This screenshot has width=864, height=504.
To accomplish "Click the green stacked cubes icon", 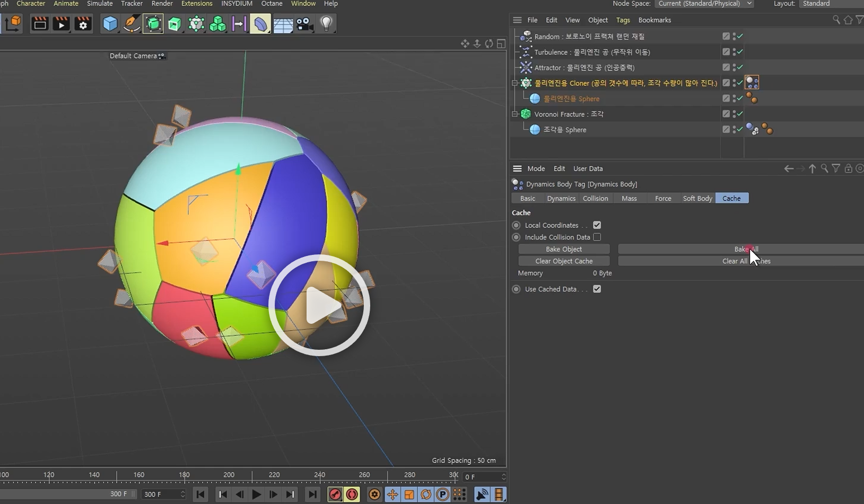I will pos(217,24).
